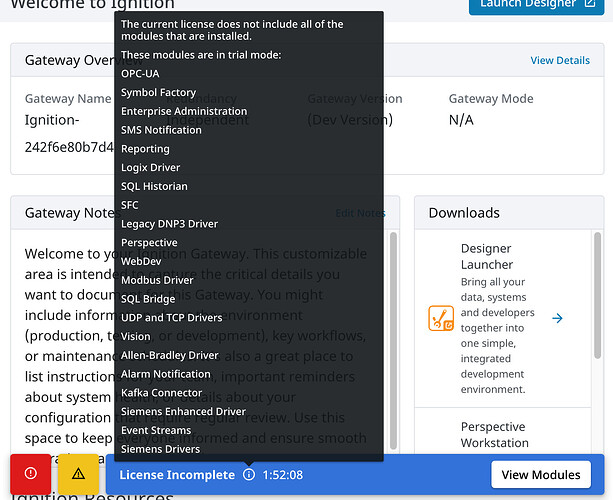
Task: Click the Logix Driver entry
Action: click(x=151, y=168)
